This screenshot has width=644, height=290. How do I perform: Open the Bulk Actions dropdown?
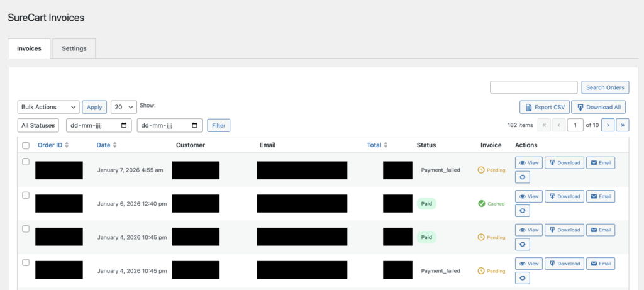(48, 107)
